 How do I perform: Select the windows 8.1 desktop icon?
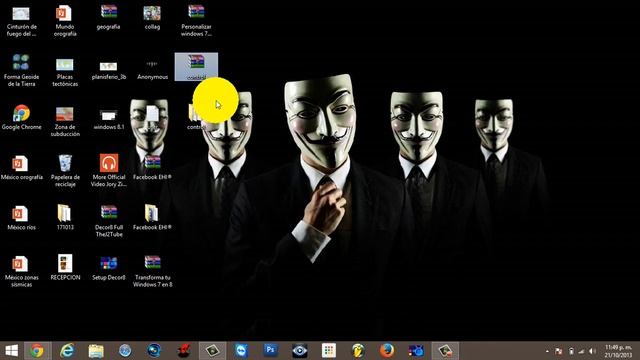(x=109, y=120)
